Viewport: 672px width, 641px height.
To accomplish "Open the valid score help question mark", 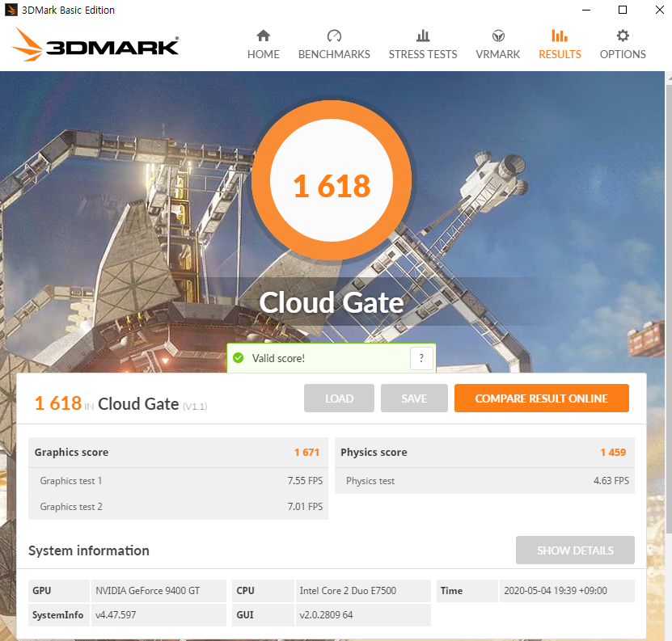I will coord(421,358).
